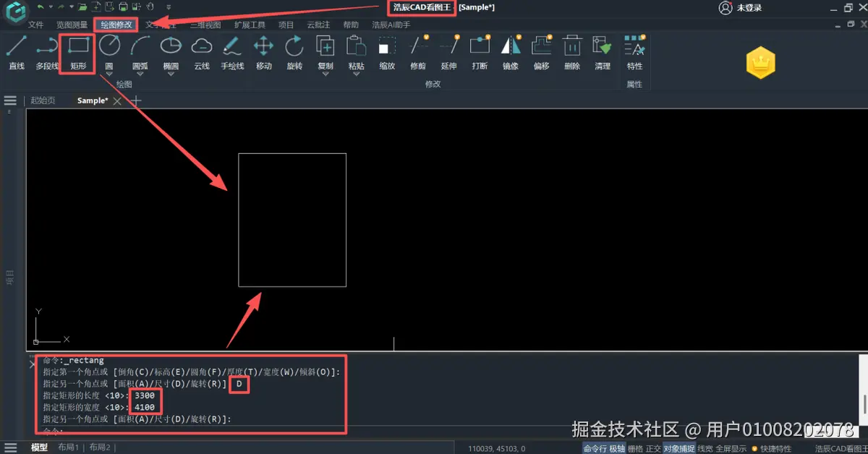868x454 pixels.
Task: Toggle 全屏显示 fullscreen mode
Action: (731, 448)
